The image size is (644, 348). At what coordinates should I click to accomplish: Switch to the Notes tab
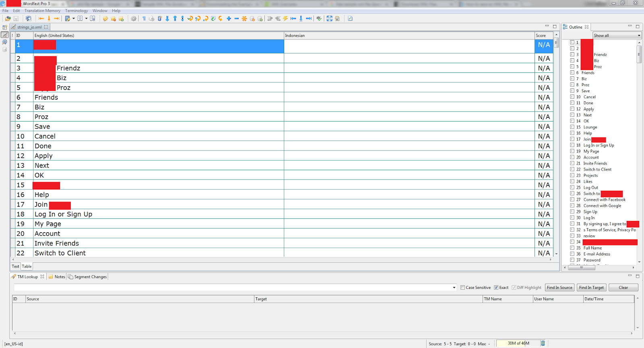click(57, 277)
